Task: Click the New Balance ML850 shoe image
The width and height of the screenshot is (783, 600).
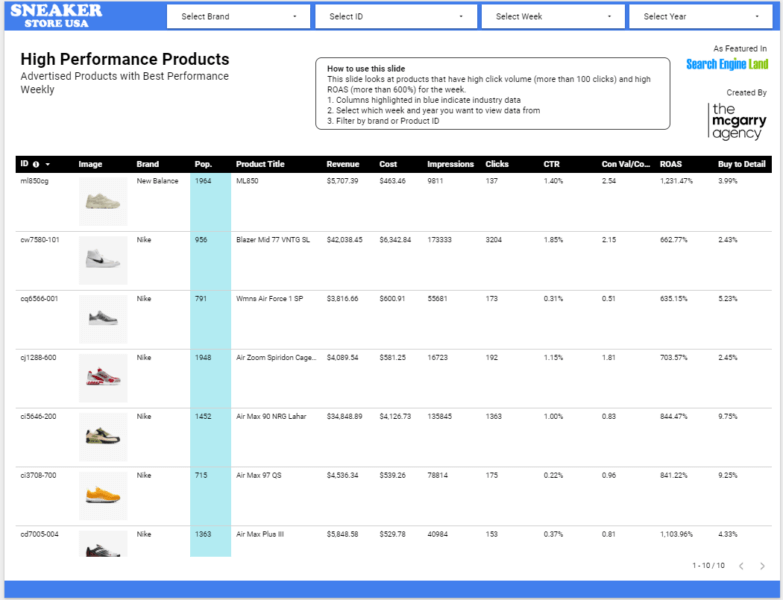Action: tap(103, 201)
